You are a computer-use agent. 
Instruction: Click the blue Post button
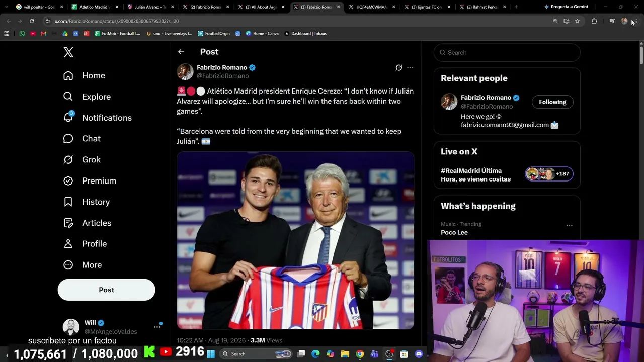tap(106, 290)
